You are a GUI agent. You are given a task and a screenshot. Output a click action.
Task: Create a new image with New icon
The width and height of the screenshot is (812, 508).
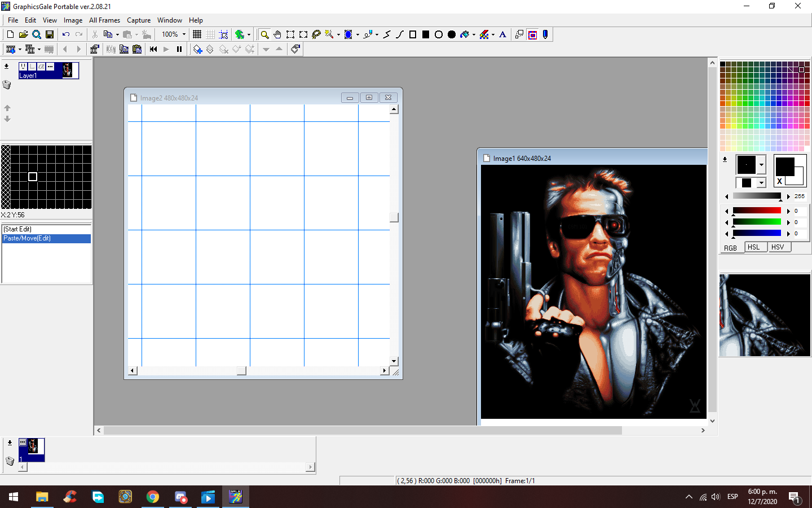pos(10,34)
